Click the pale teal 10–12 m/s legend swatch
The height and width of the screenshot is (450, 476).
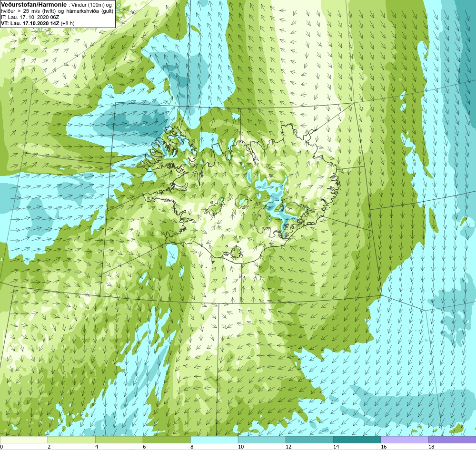262,440
